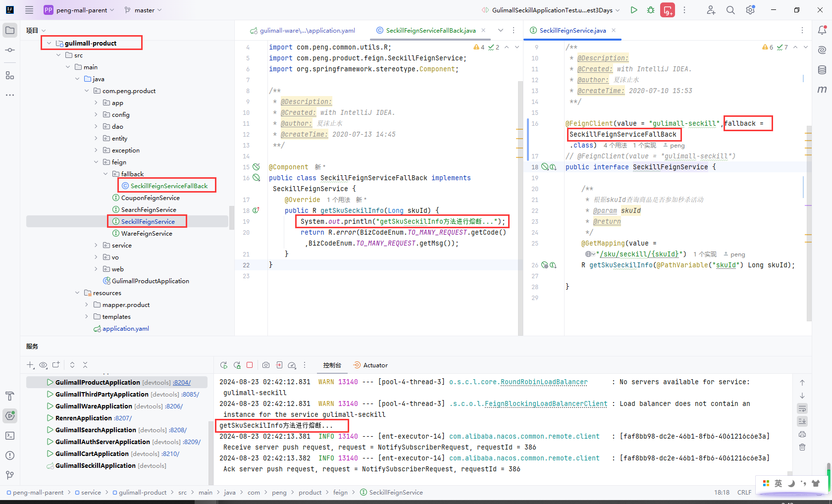Click the gulimall-product breadcrumb in status bar
832x504 pixels.
[x=143, y=492]
